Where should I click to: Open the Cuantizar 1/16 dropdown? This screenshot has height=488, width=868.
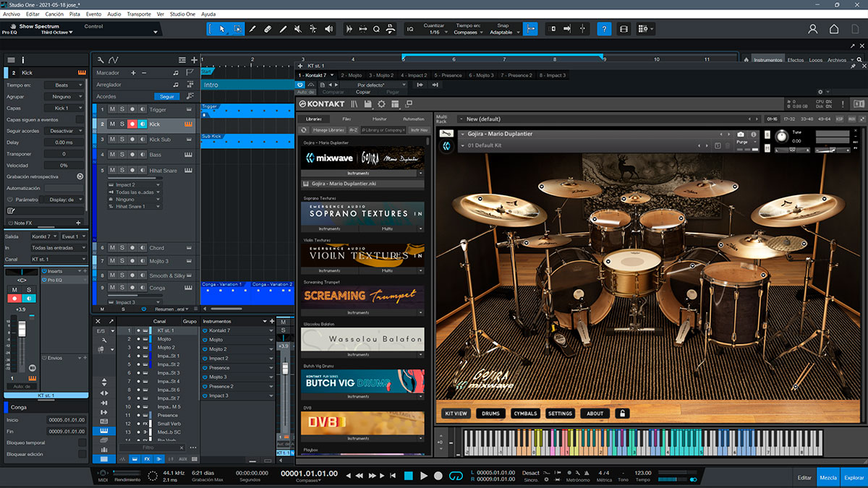point(434,33)
